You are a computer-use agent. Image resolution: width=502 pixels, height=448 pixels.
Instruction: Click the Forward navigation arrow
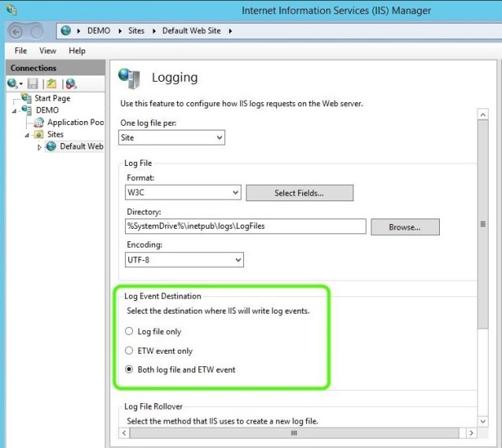[36, 31]
